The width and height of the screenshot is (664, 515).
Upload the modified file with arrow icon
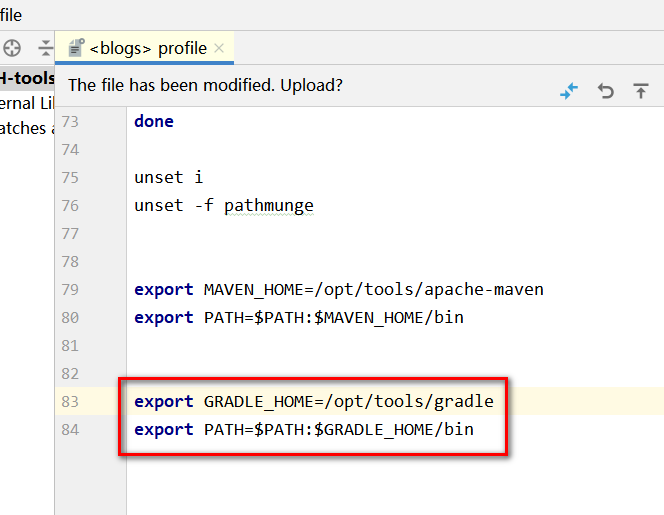point(641,91)
